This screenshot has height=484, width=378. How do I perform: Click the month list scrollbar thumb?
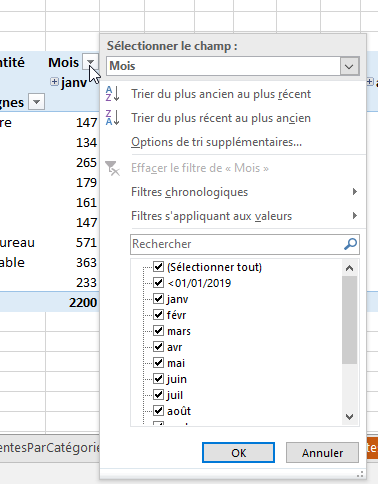[349, 320]
